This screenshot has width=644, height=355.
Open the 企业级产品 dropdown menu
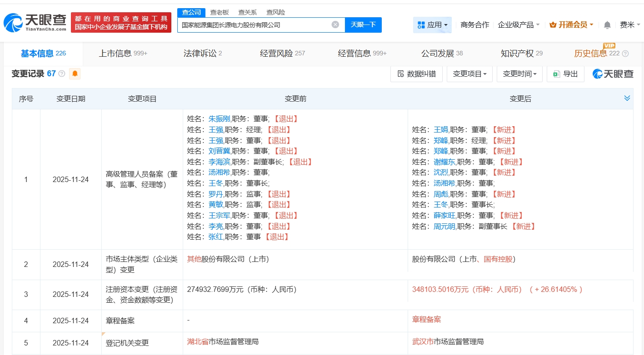click(x=519, y=25)
